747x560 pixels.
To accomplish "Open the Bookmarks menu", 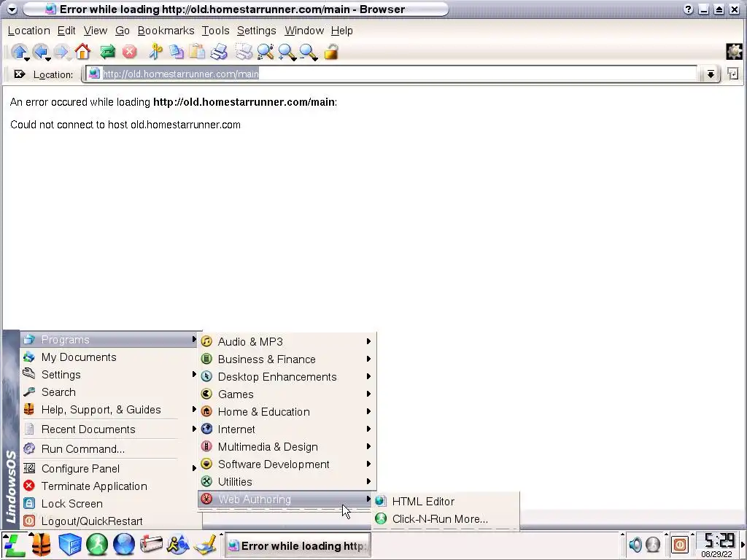I will (x=166, y=31).
